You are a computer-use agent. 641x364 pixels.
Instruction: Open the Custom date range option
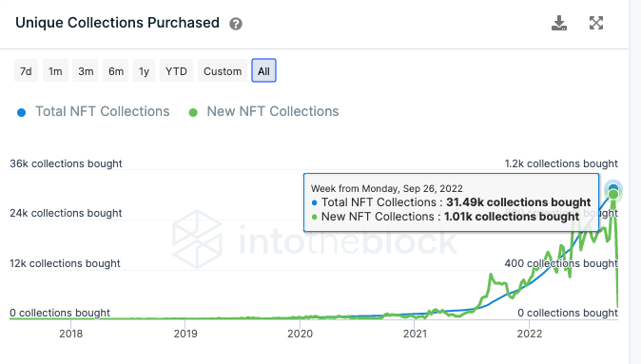point(223,70)
